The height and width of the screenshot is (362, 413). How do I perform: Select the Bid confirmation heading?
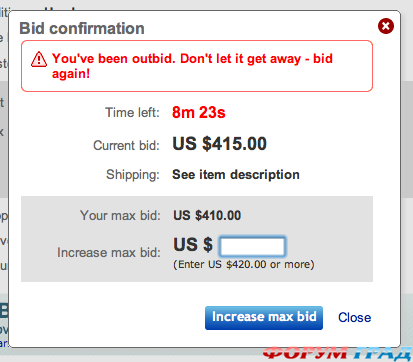[82, 28]
